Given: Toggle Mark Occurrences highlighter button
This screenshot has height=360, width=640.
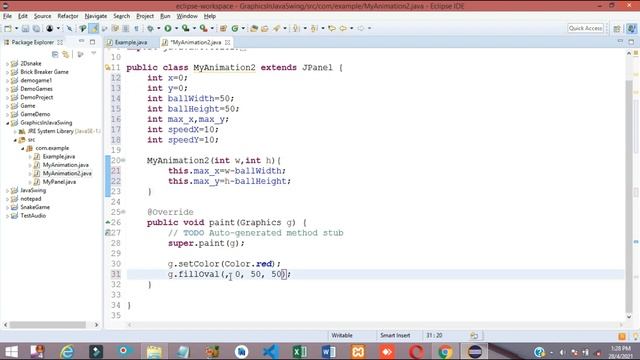Looking at the screenshot, I should pos(94,28).
